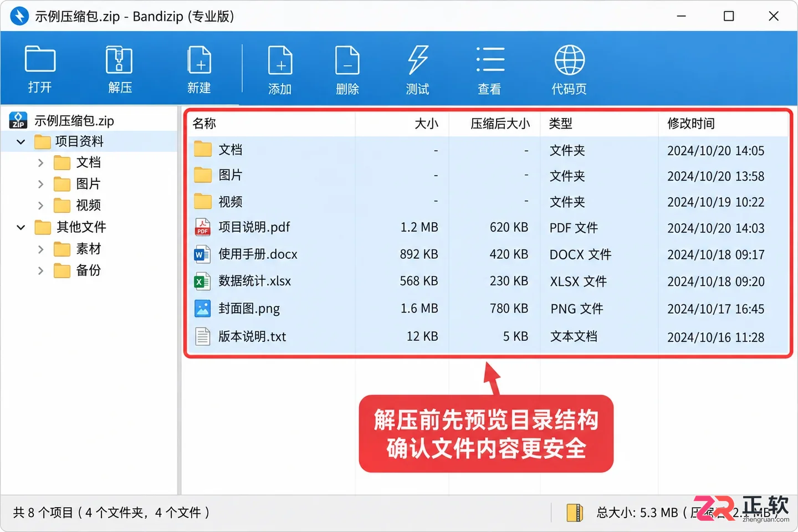Click the Bandizip logo in title bar
Screen dimensions: 798x532
point(19,16)
